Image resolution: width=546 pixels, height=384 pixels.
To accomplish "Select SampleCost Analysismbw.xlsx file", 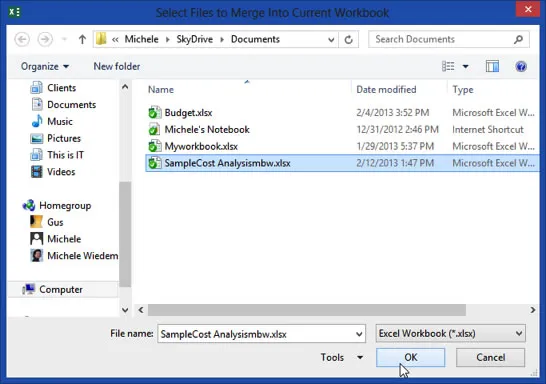I will tap(227, 163).
